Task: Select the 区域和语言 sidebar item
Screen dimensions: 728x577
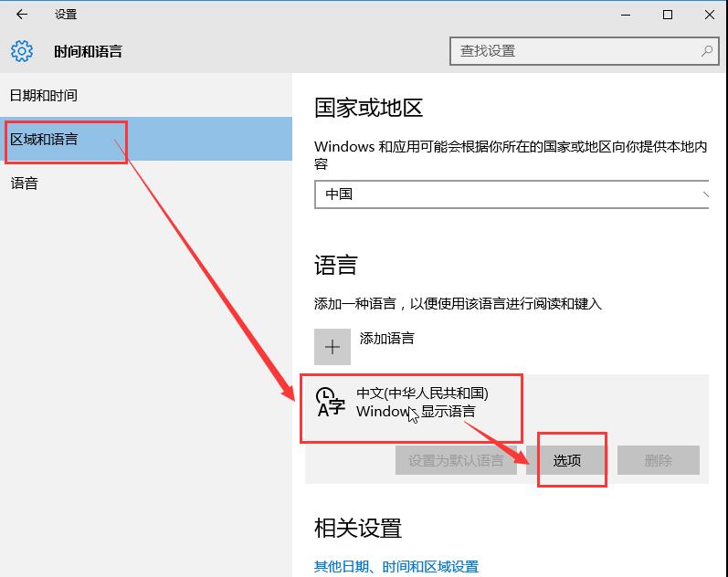Action: (146, 139)
